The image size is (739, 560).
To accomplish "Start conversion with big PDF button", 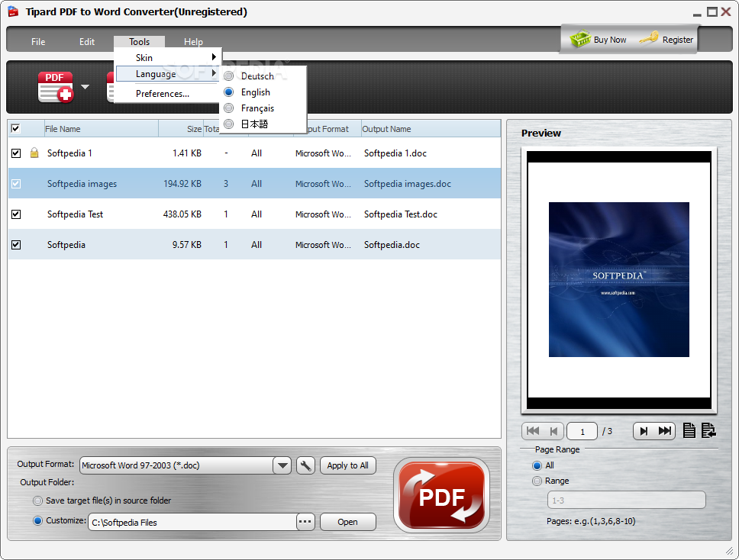I will (x=441, y=495).
